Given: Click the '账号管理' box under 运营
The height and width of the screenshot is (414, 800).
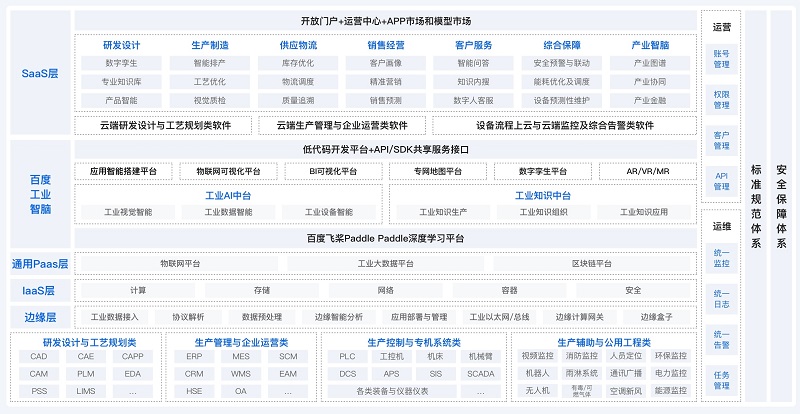Looking at the screenshot, I should click(x=721, y=59).
